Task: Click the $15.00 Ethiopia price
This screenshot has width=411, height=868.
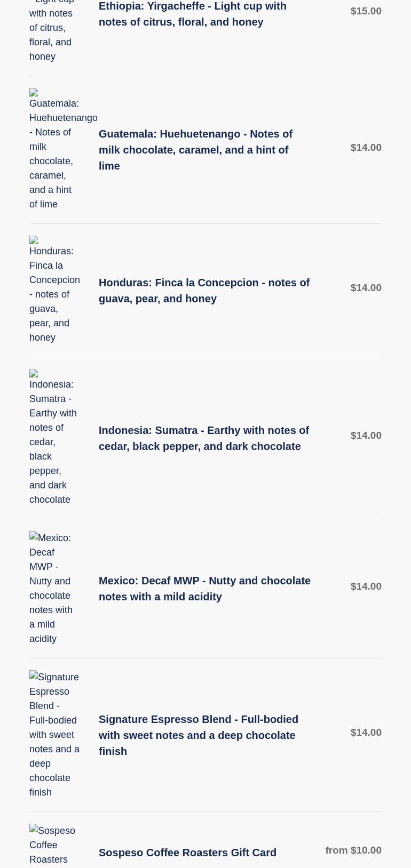Action: click(x=366, y=11)
